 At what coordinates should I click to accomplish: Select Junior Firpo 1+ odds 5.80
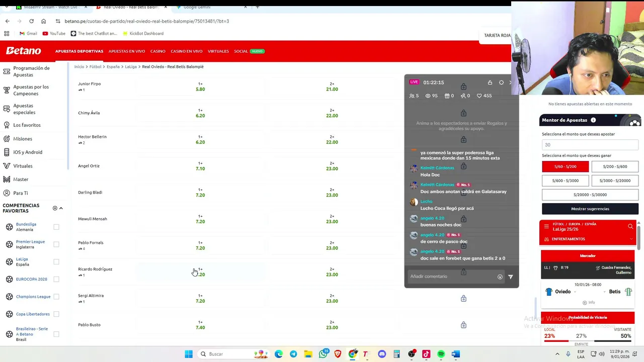coord(200,86)
